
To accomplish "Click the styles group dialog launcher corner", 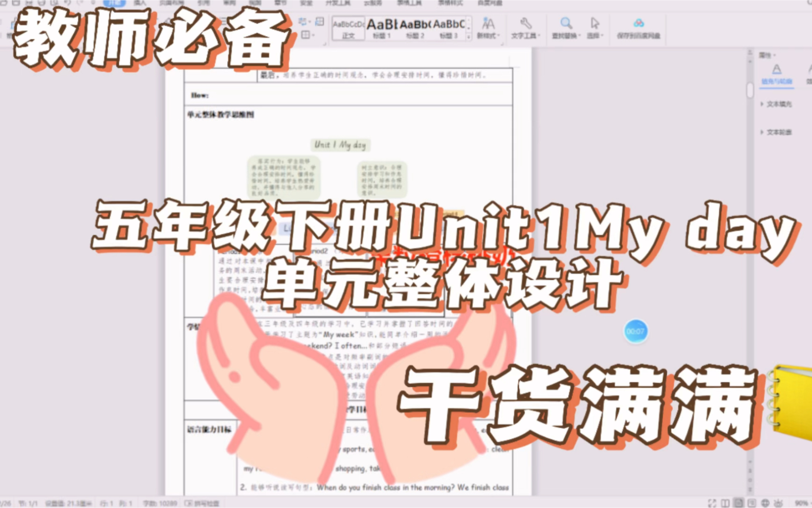I will (501, 44).
